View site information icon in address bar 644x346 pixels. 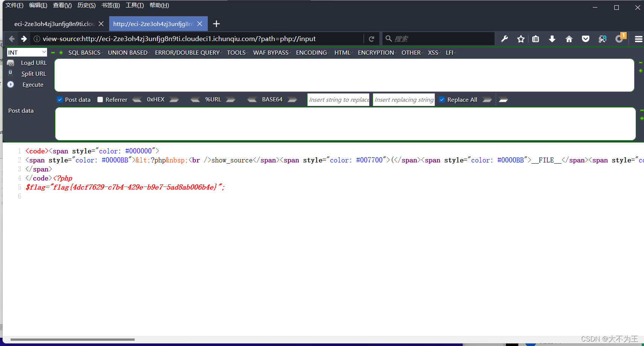[x=37, y=39]
